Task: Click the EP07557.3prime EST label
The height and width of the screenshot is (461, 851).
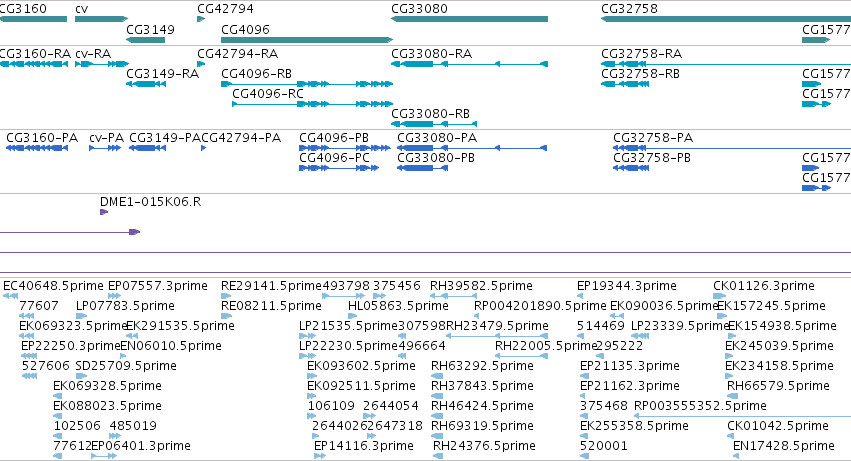Action: [158, 286]
